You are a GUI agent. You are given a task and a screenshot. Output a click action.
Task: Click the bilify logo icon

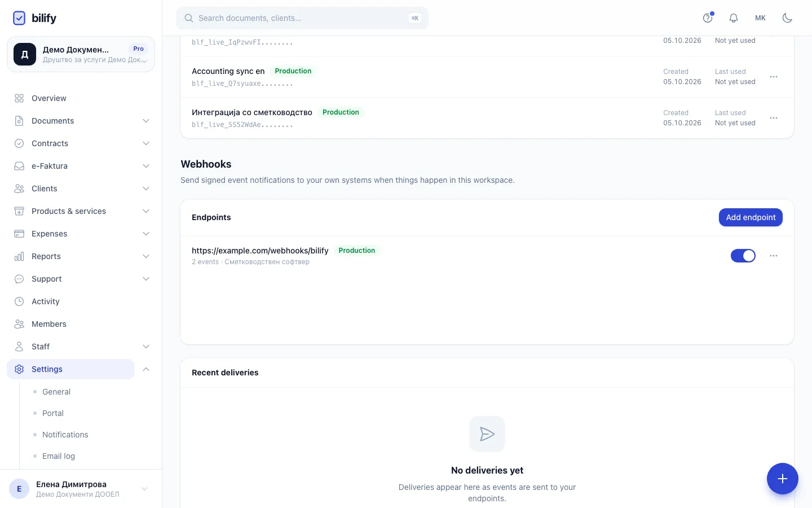pyautogui.click(x=19, y=18)
